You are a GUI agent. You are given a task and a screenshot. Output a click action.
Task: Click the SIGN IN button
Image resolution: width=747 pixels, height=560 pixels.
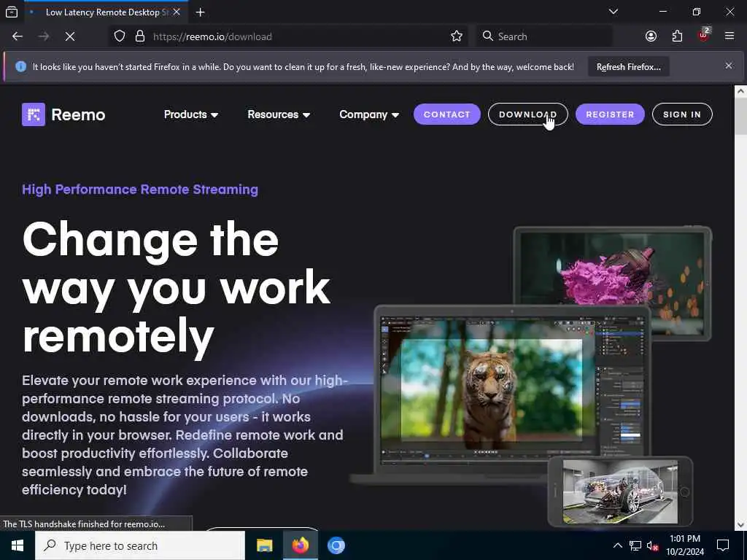[682, 114]
